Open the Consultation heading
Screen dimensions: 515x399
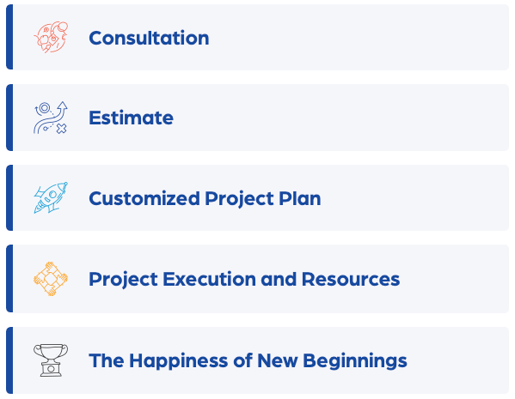click(149, 38)
